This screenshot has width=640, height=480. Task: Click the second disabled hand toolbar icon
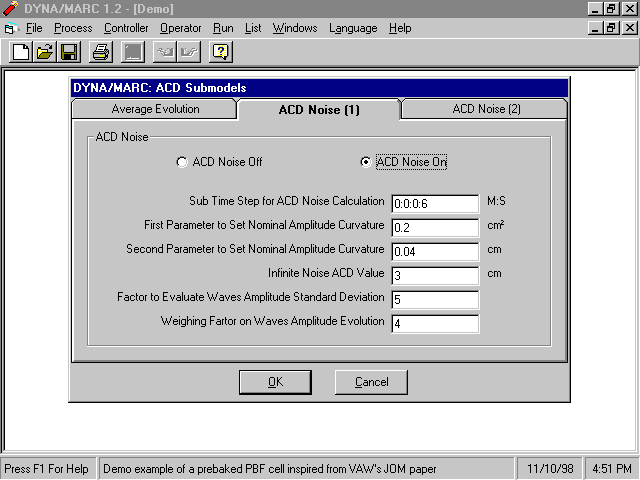(x=189, y=52)
